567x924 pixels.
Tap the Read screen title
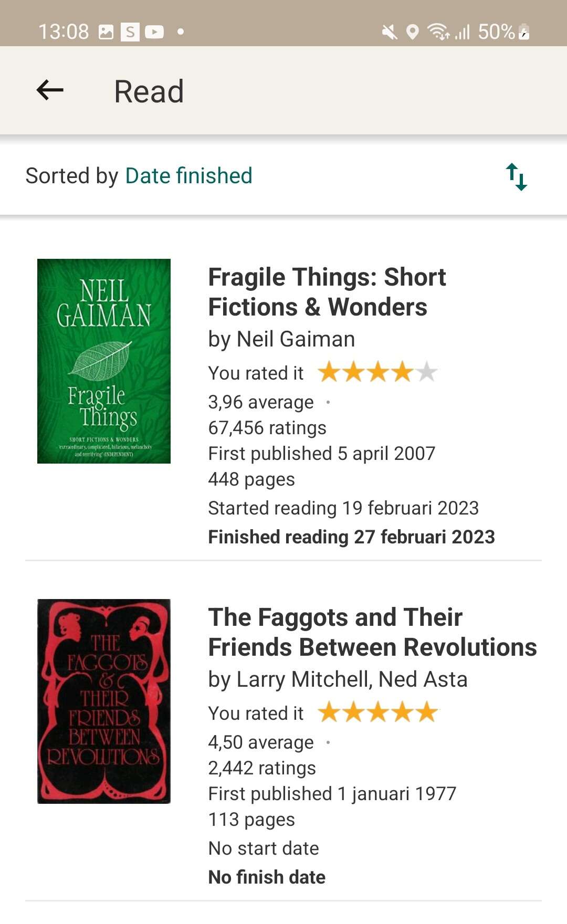click(x=149, y=91)
